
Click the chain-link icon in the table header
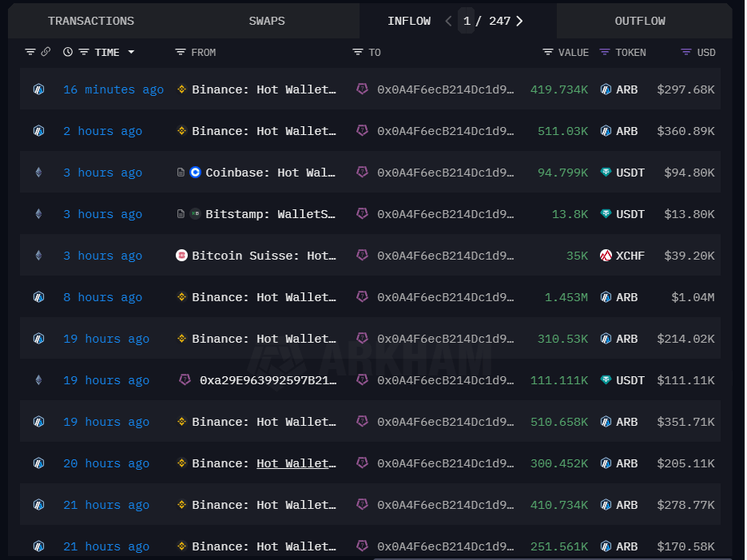46,52
